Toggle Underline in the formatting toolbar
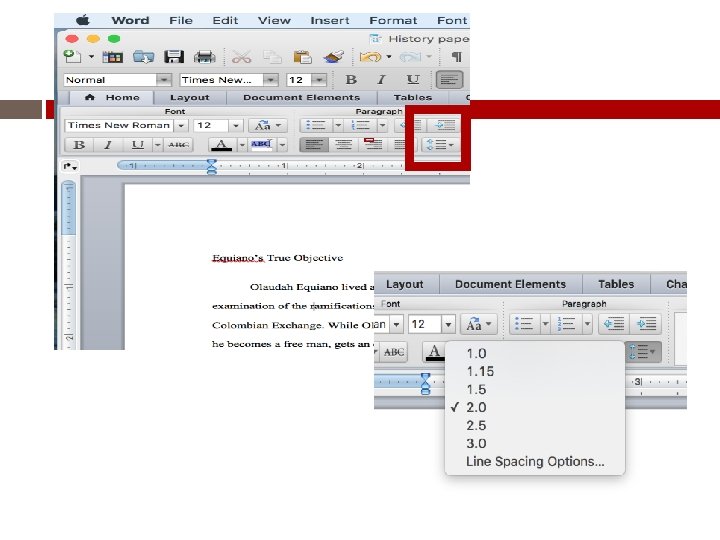The height and width of the screenshot is (540, 720). (x=413, y=80)
